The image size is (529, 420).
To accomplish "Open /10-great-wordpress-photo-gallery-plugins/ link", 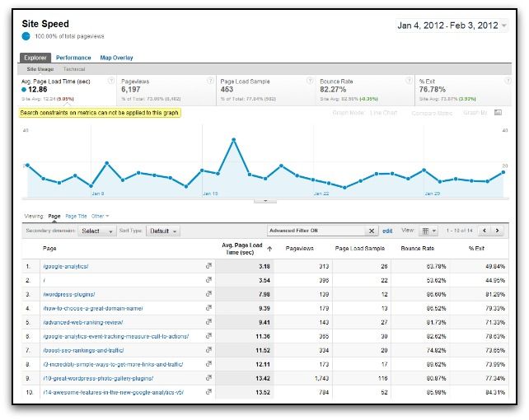I will click(x=98, y=378).
